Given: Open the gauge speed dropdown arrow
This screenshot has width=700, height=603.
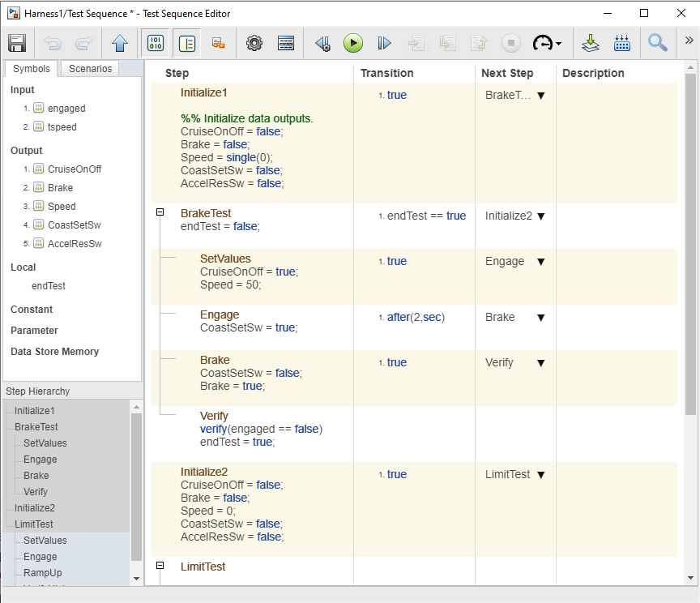Looking at the screenshot, I should click(x=558, y=44).
